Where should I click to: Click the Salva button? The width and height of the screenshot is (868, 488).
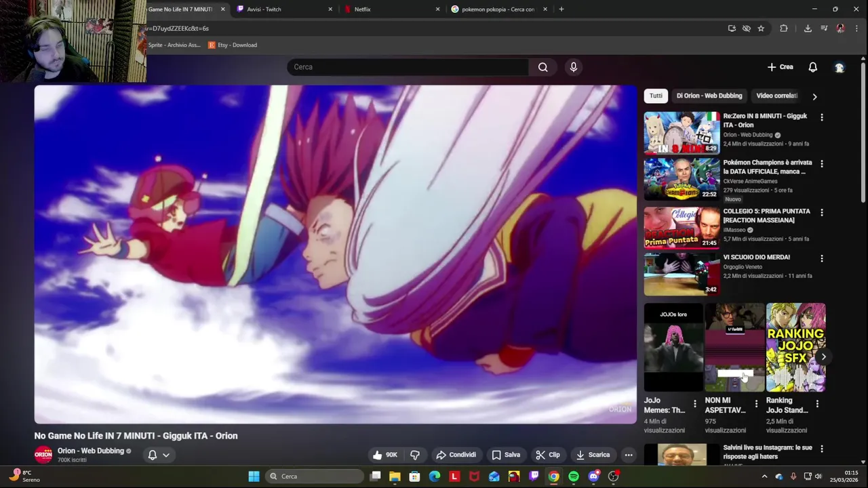click(506, 455)
